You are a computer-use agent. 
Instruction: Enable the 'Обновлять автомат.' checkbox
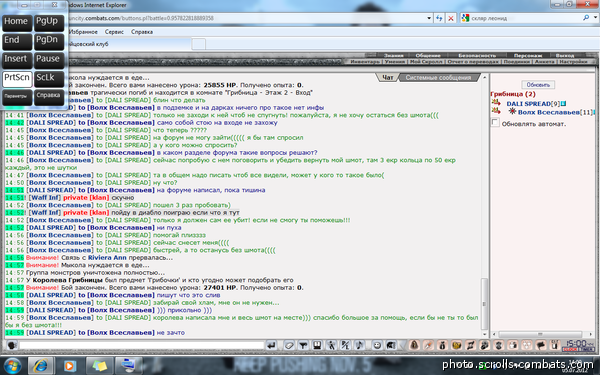point(495,123)
